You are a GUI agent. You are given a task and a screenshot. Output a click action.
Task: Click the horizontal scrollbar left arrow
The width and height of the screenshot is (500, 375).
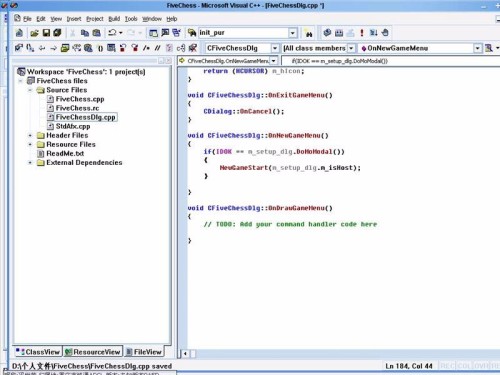pyautogui.click(x=185, y=354)
